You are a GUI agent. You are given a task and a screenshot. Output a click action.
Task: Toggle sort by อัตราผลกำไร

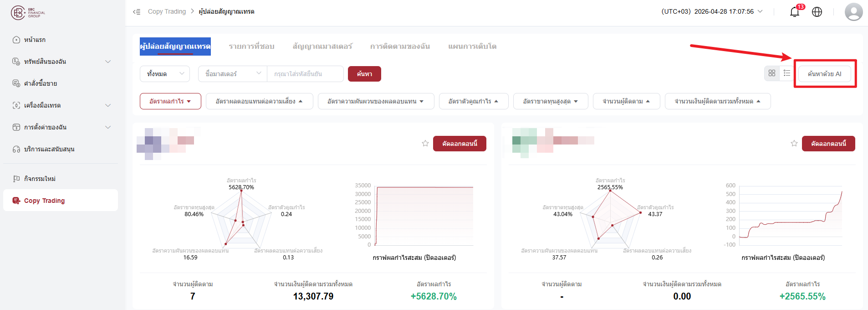pos(170,101)
